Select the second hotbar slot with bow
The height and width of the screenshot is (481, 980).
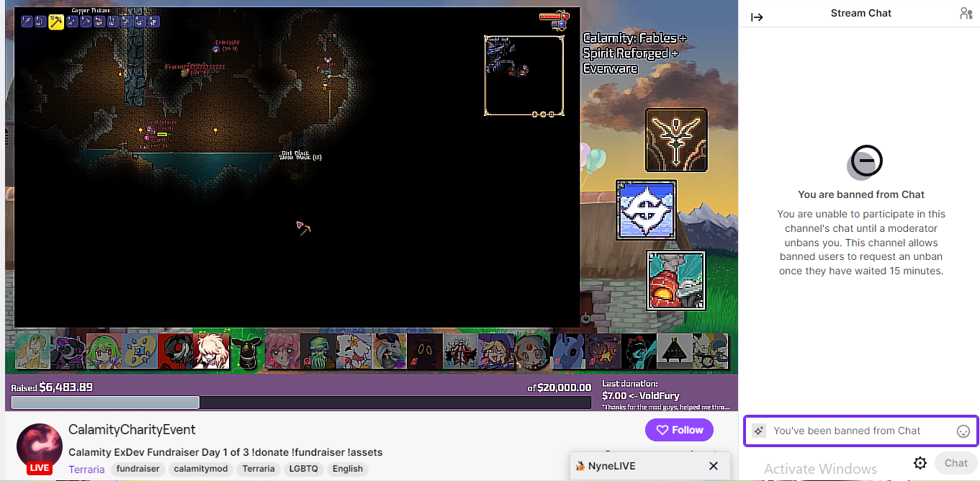40,22
